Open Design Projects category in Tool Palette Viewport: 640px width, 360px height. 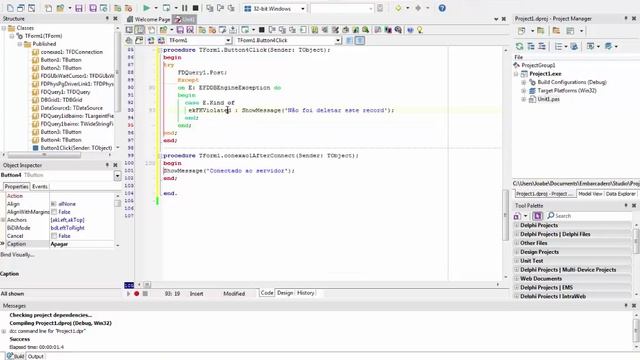(573, 252)
